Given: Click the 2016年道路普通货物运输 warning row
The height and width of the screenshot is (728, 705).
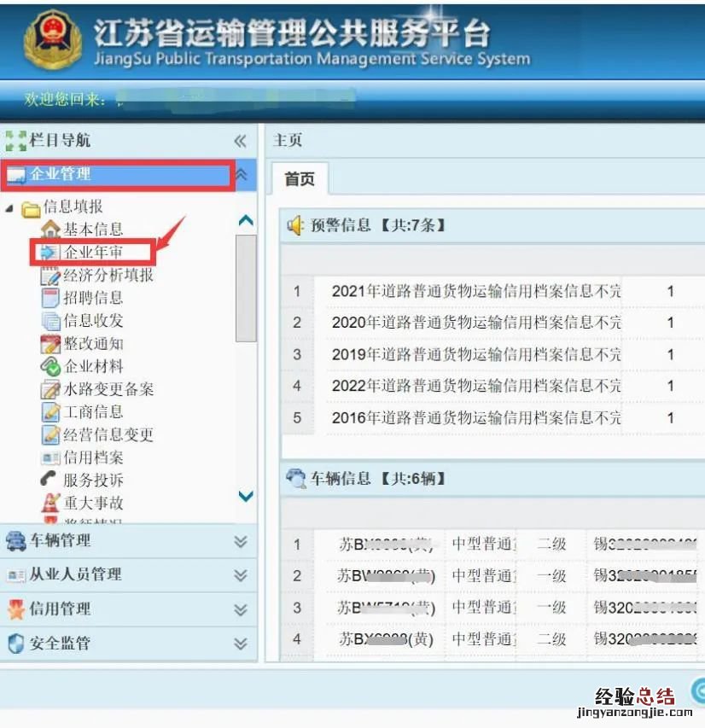Looking at the screenshot, I should tap(493, 418).
